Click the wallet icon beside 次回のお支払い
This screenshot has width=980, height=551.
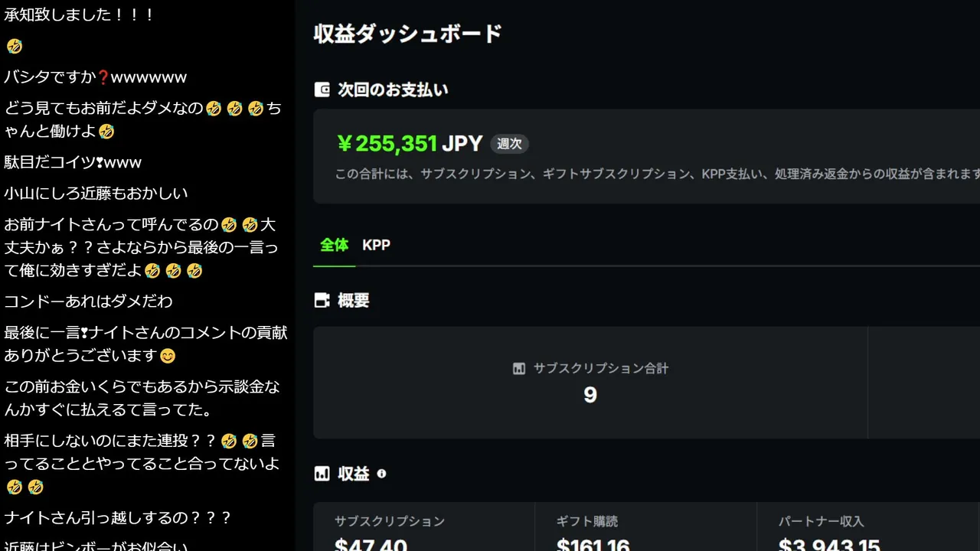322,90
